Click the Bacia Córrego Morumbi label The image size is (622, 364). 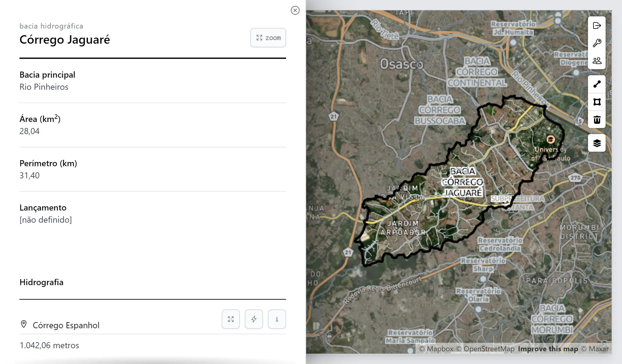click(x=552, y=319)
